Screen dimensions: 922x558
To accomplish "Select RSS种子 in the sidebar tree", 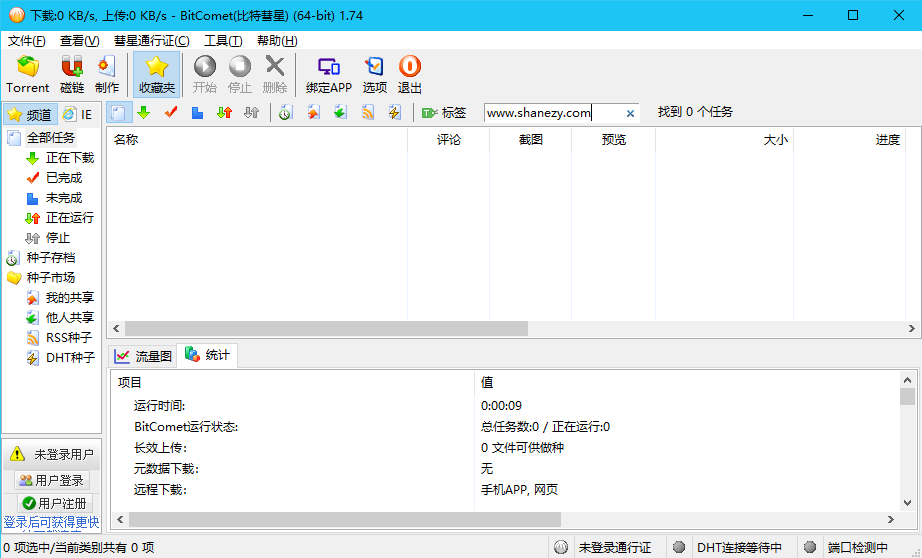I will tap(69, 338).
